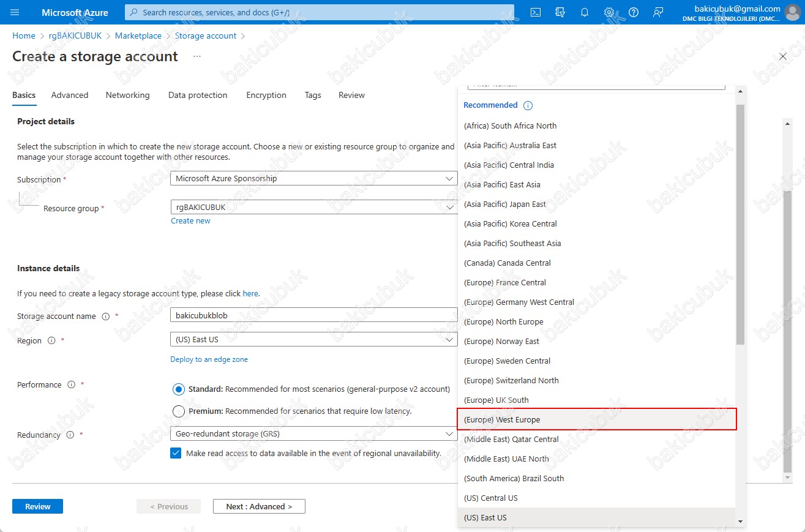Open the account avatar menu
Viewport: 805px width, 532px height.
[793, 13]
